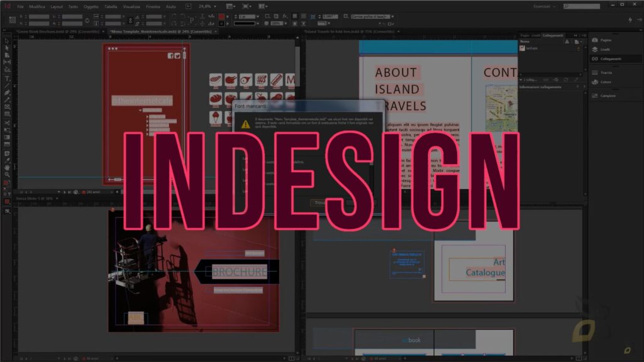Open the arrange documents dropdown
The height and width of the screenshot is (362, 644).
tap(264, 6)
